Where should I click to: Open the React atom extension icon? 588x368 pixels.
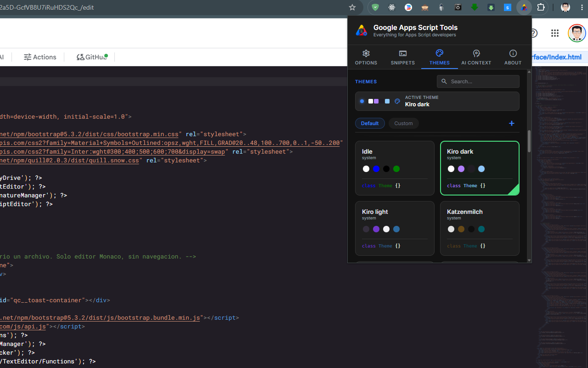point(392,7)
